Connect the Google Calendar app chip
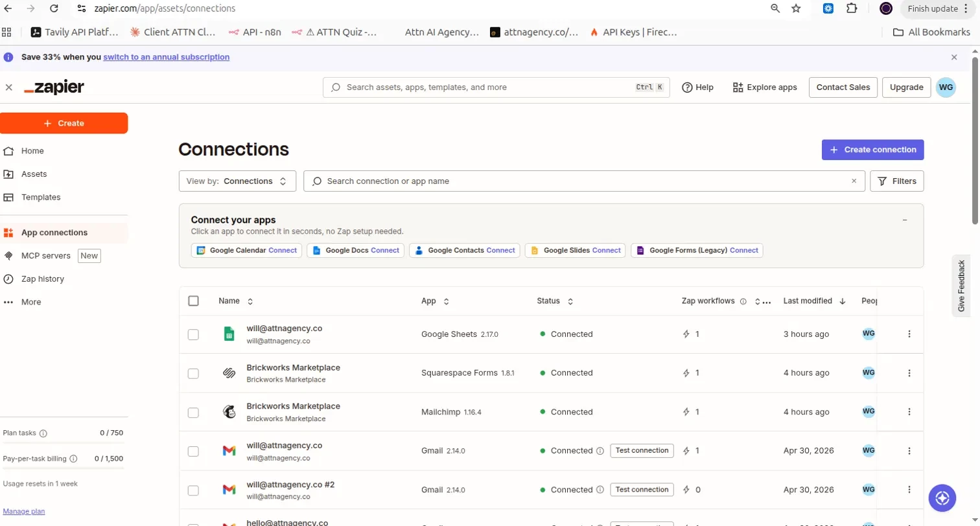Viewport: 980px width, 526px height. [246, 250]
